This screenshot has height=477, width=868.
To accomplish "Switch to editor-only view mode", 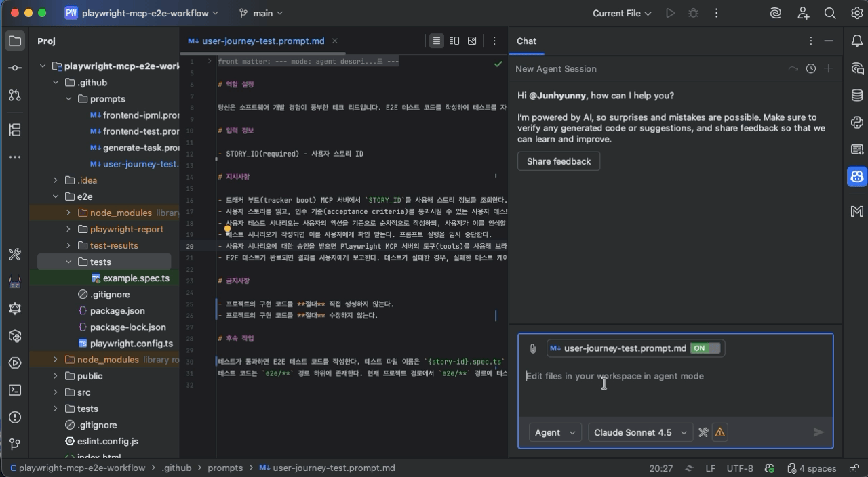I will click(x=437, y=41).
